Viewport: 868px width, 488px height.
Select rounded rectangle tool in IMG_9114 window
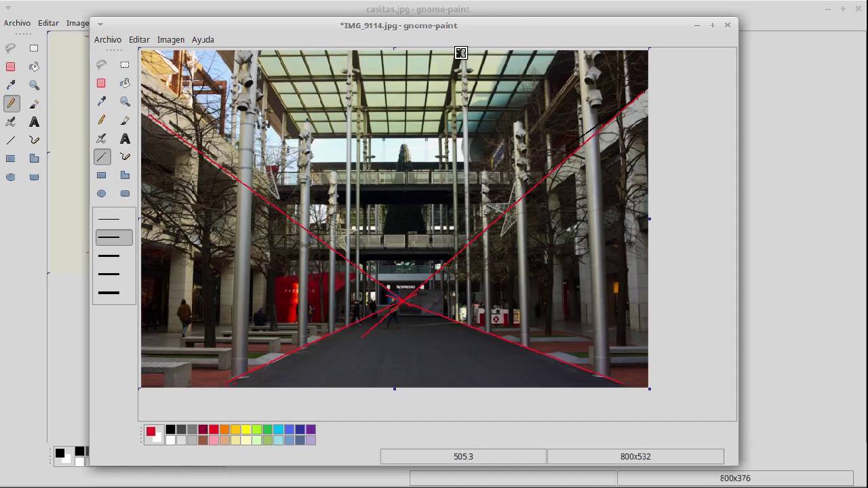tap(125, 193)
